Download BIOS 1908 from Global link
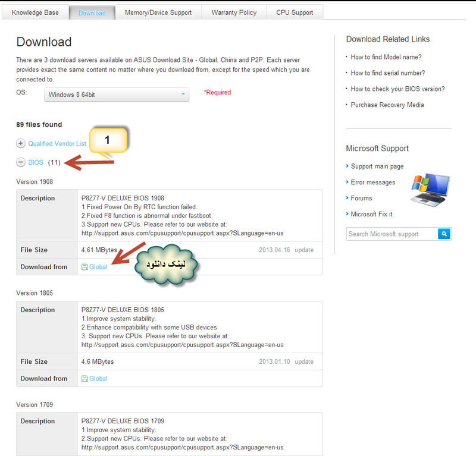 (x=98, y=267)
